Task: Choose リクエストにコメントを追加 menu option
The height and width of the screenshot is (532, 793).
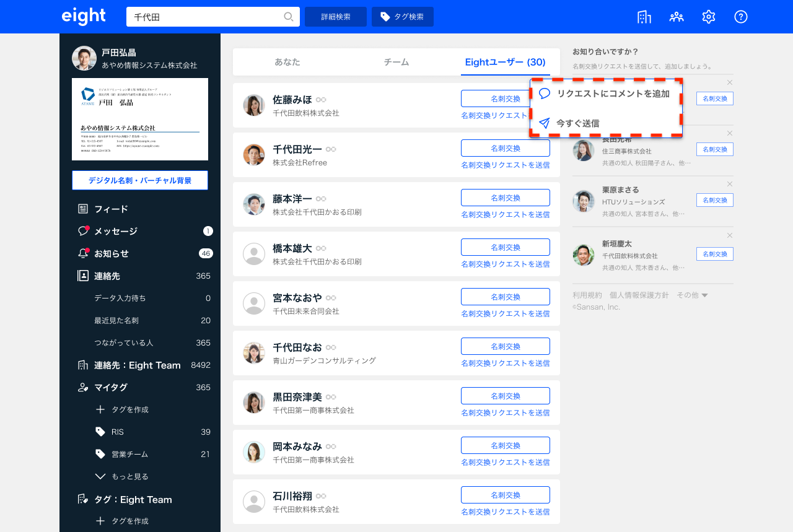Action: [x=613, y=94]
